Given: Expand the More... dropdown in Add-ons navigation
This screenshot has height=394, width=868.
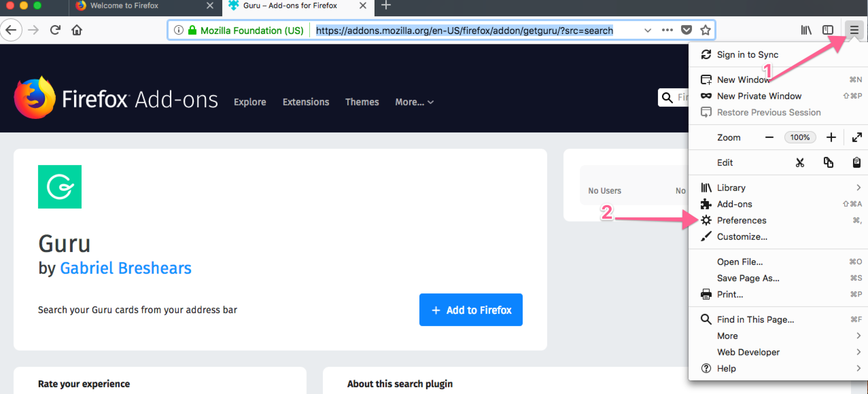Looking at the screenshot, I should pyautogui.click(x=414, y=102).
